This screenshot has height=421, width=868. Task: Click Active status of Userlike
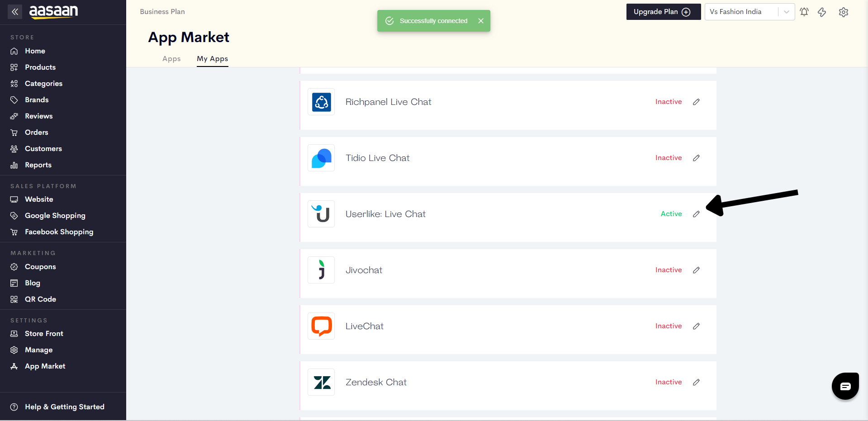click(671, 214)
